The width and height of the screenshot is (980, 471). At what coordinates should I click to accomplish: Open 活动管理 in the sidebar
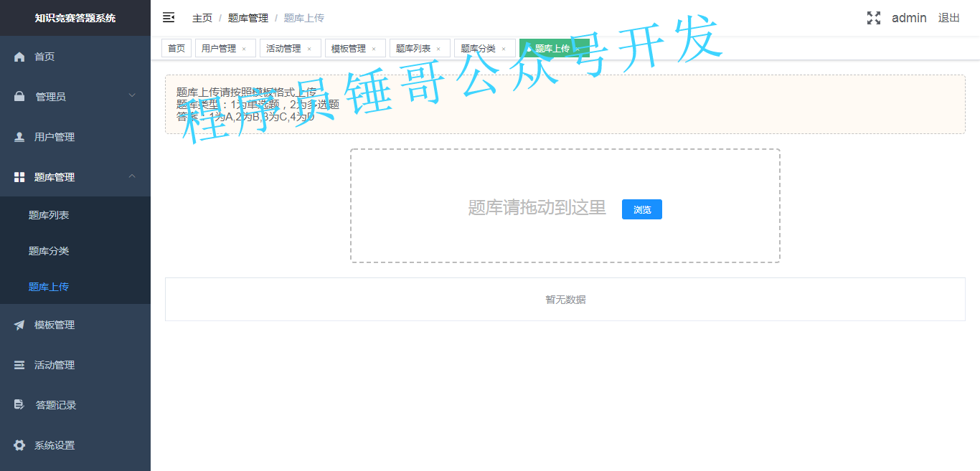(x=75, y=365)
